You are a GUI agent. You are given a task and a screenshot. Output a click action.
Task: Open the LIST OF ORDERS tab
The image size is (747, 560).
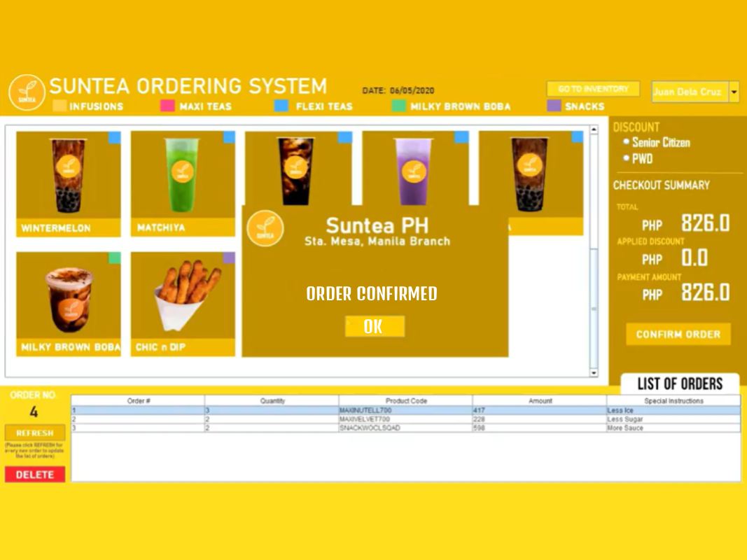pos(680,384)
